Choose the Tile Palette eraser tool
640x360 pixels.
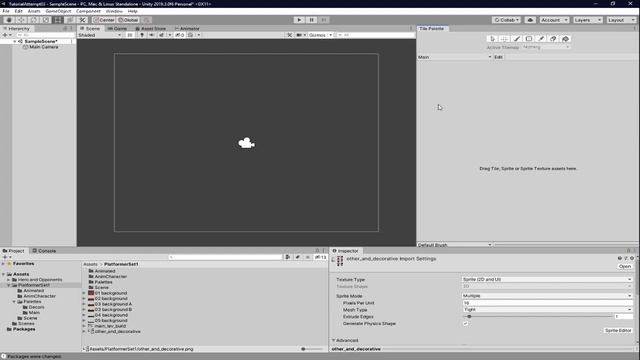[553, 38]
